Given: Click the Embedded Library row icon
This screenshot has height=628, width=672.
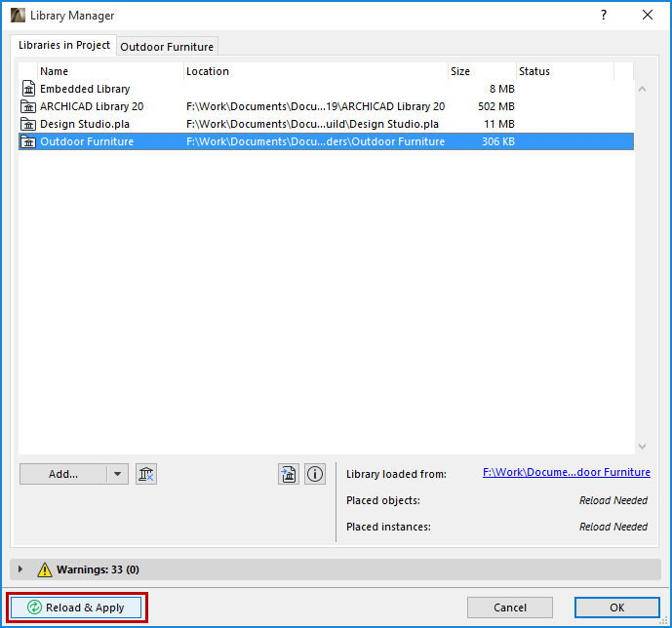Looking at the screenshot, I should coord(28,89).
